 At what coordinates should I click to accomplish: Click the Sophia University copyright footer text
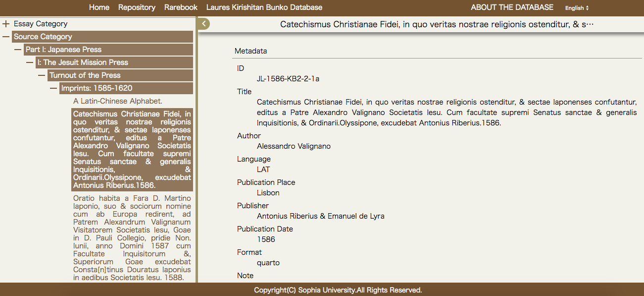[338, 290]
